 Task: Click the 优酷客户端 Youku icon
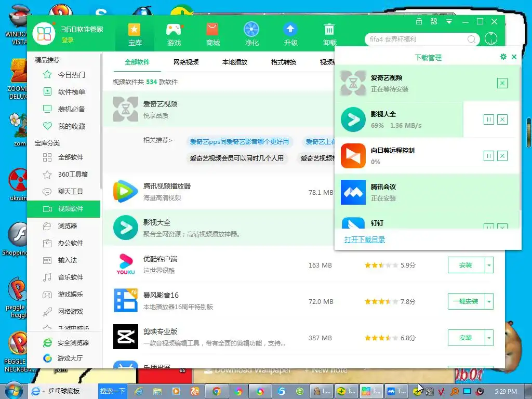[x=126, y=264]
